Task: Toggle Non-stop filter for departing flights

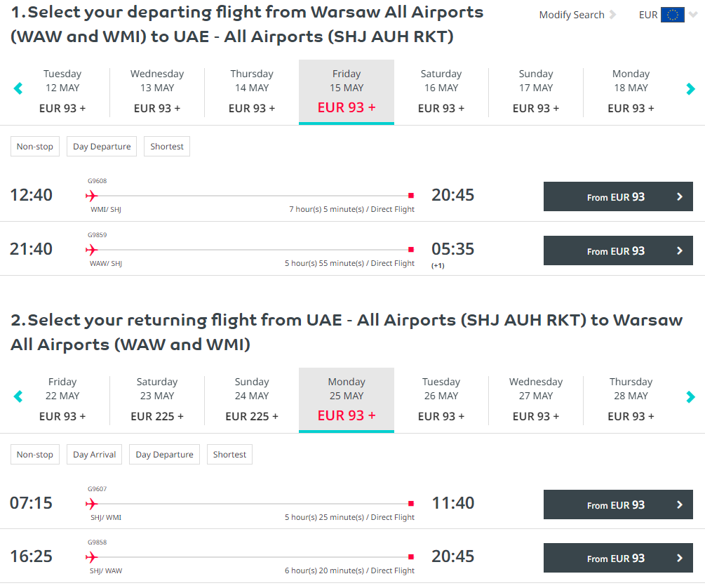Action: click(35, 147)
